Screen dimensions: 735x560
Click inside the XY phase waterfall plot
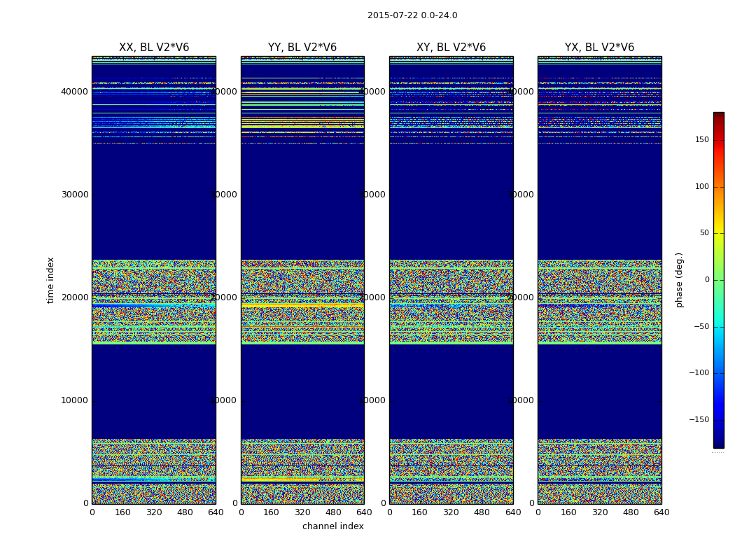(x=451, y=280)
